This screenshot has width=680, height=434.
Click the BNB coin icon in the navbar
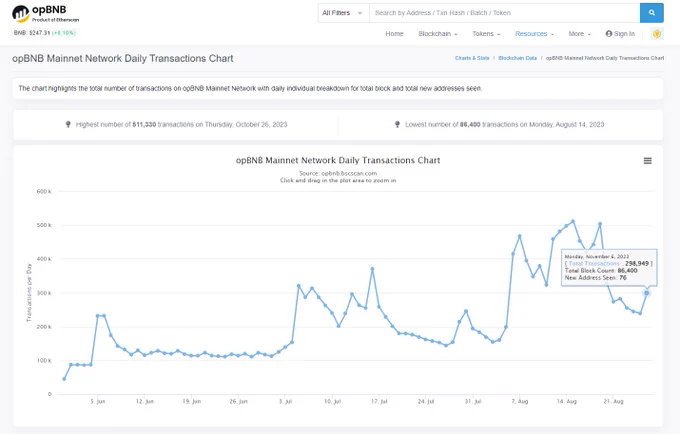[x=657, y=34]
